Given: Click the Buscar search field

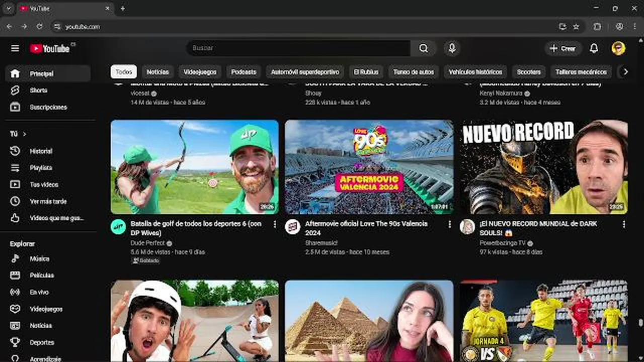Looking at the screenshot, I should click(299, 48).
